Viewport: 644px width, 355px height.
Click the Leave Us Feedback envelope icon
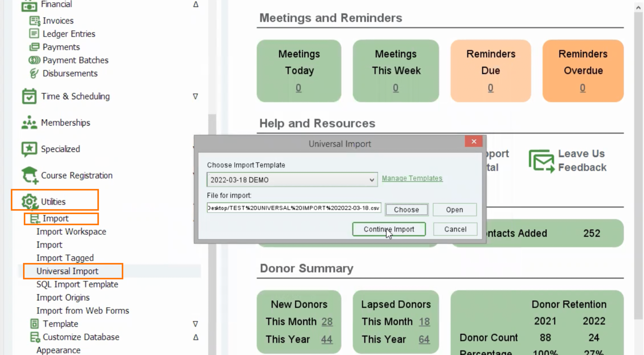541,161
